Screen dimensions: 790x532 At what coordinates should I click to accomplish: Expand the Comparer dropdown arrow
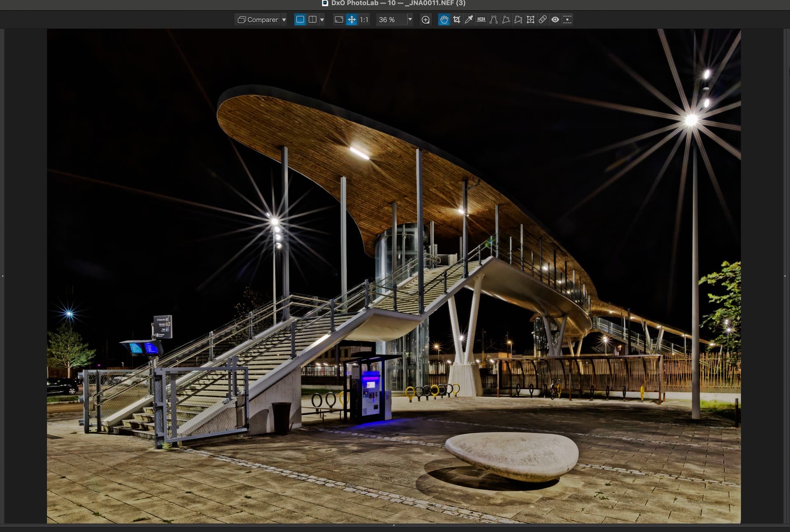pos(284,20)
